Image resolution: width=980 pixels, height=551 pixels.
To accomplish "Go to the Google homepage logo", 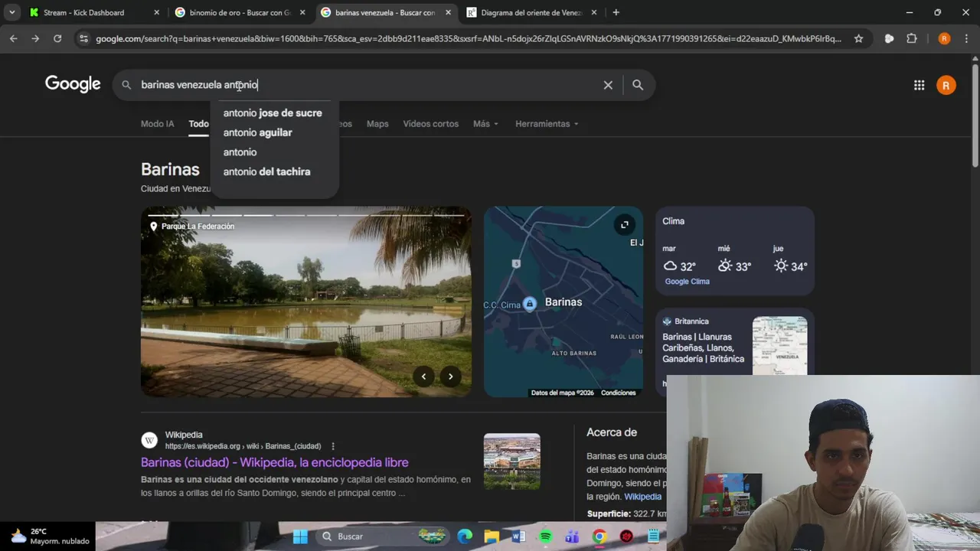I will (73, 84).
